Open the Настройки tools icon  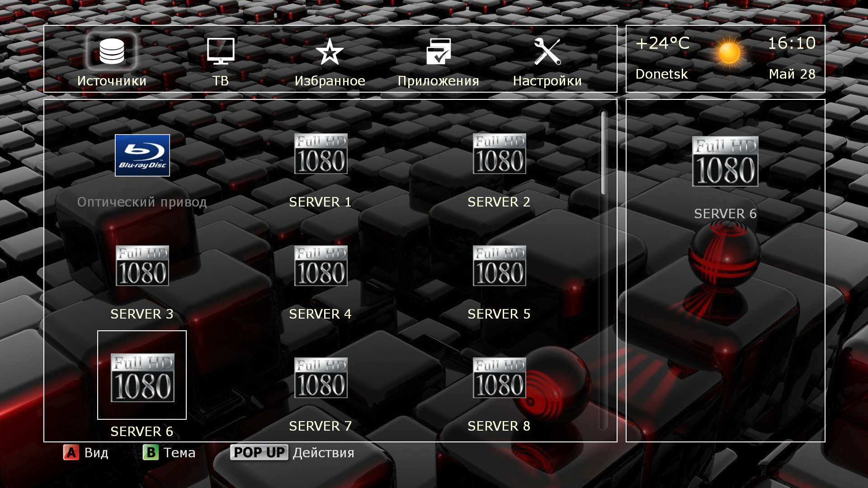coord(547,51)
